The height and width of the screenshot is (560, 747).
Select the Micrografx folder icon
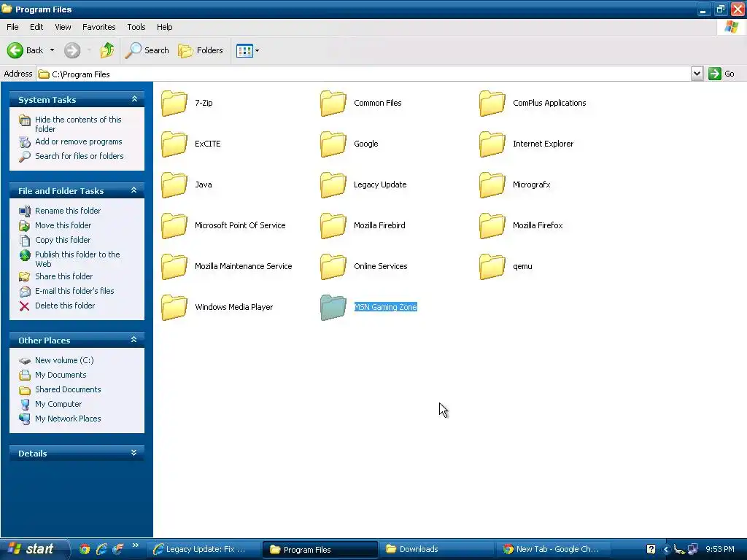pyautogui.click(x=492, y=185)
